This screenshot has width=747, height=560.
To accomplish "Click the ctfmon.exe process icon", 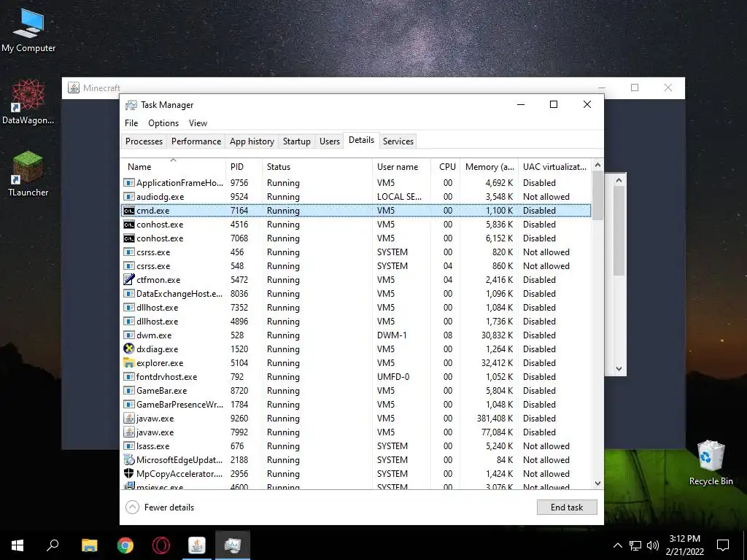I will tap(128, 279).
